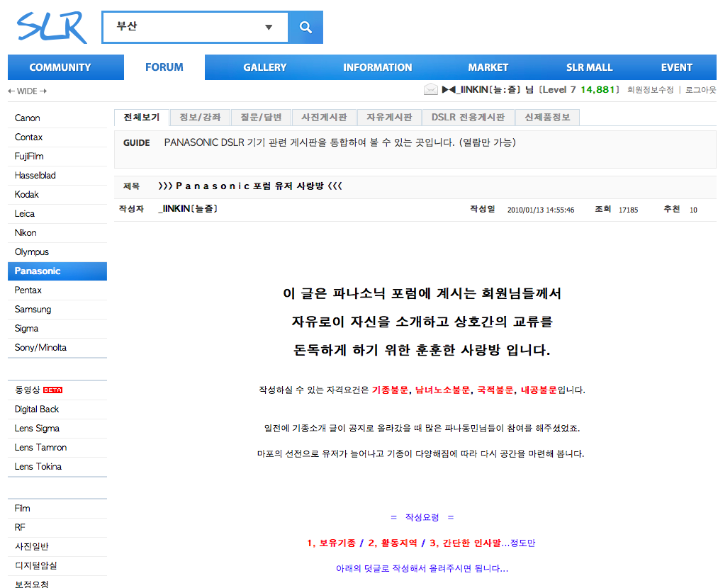Screen dimensions: 718x588
Task: Toggle the WIDE layout arrows
Action: [x=28, y=91]
